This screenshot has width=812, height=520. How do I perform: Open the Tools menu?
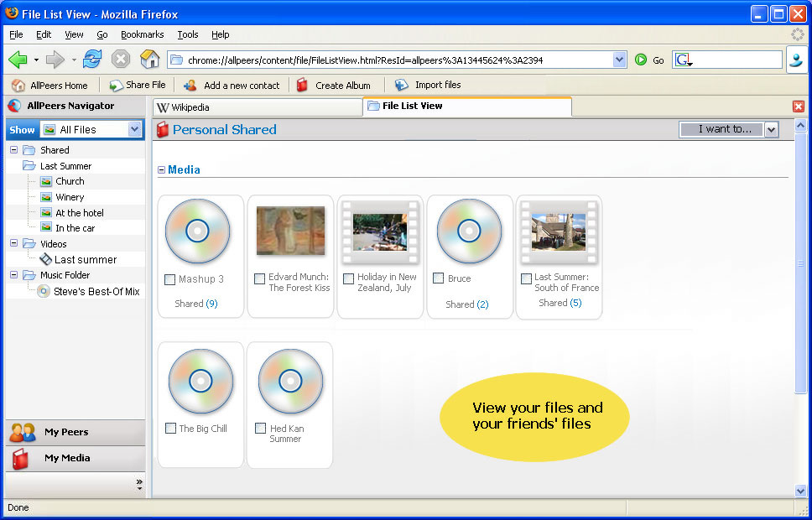coord(187,34)
